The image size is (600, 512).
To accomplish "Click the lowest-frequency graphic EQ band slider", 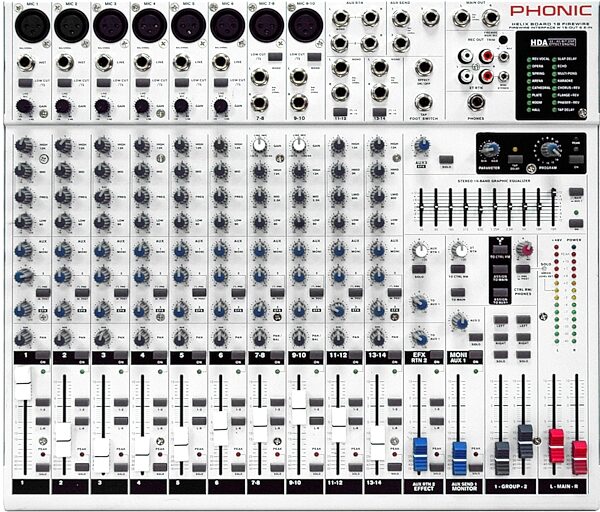I will point(421,208).
